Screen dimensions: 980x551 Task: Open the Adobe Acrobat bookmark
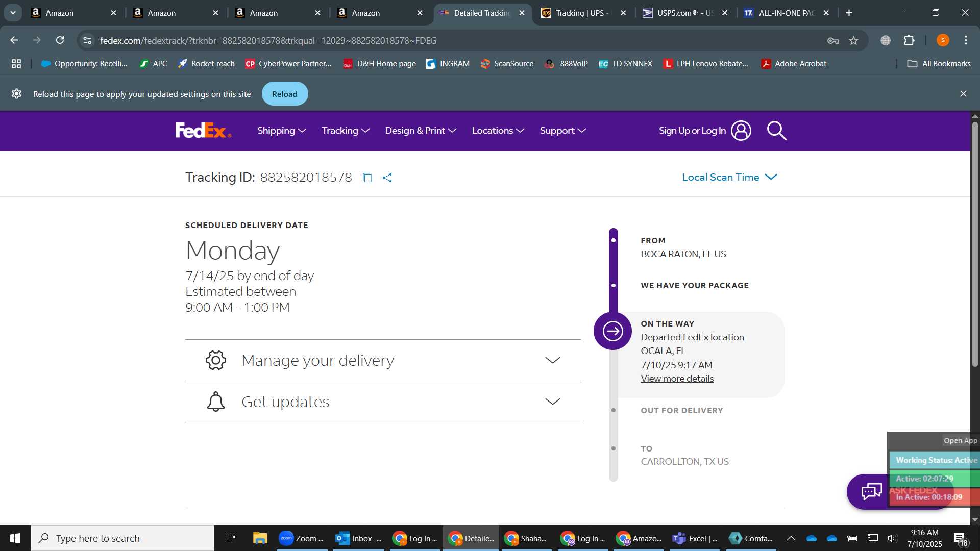(794, 64)
